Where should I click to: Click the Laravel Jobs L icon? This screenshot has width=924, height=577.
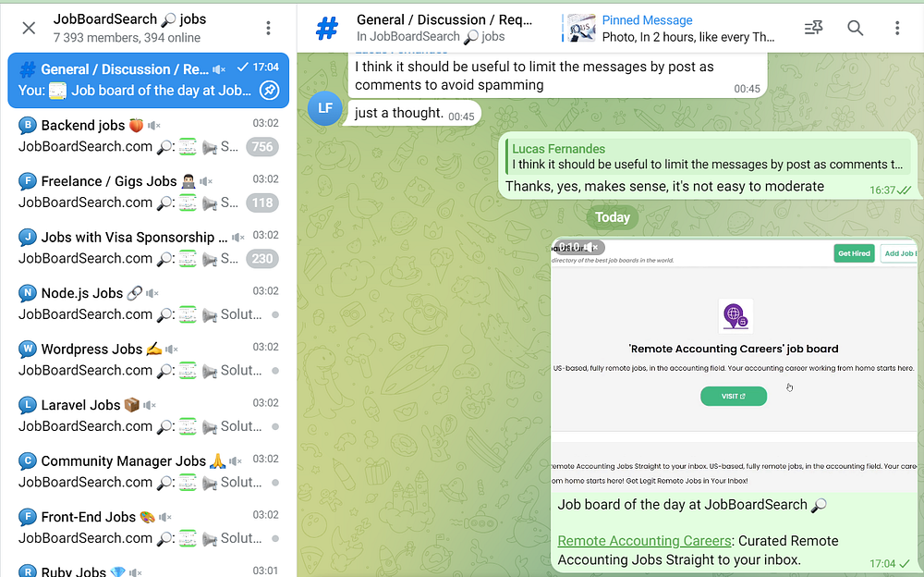point(27,405)
